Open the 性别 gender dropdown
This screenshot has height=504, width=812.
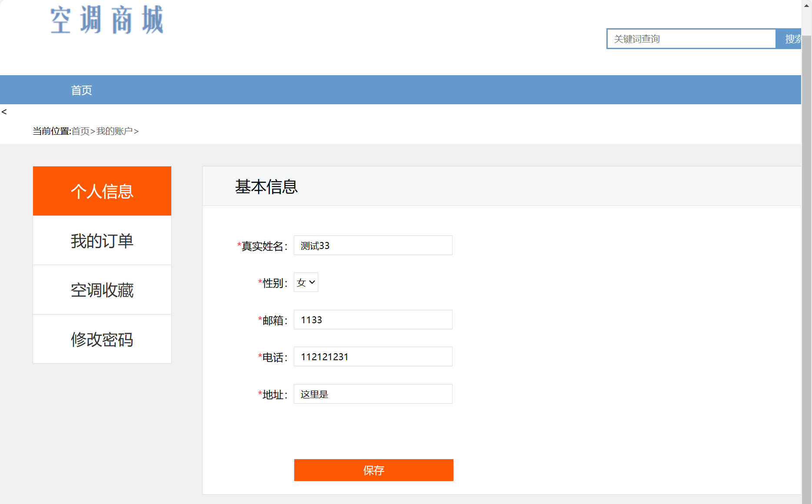306,282
